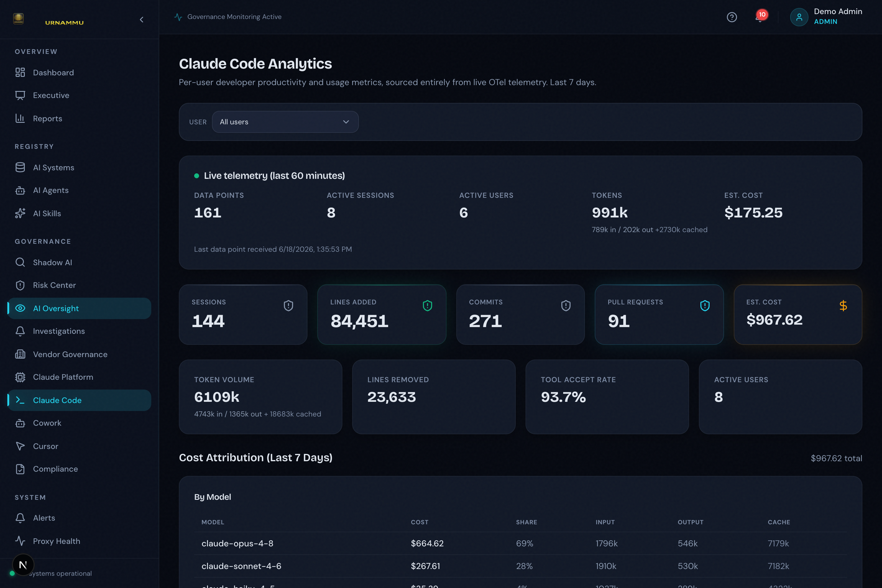Click the Risk Center shield icon

tap(20, 285)
